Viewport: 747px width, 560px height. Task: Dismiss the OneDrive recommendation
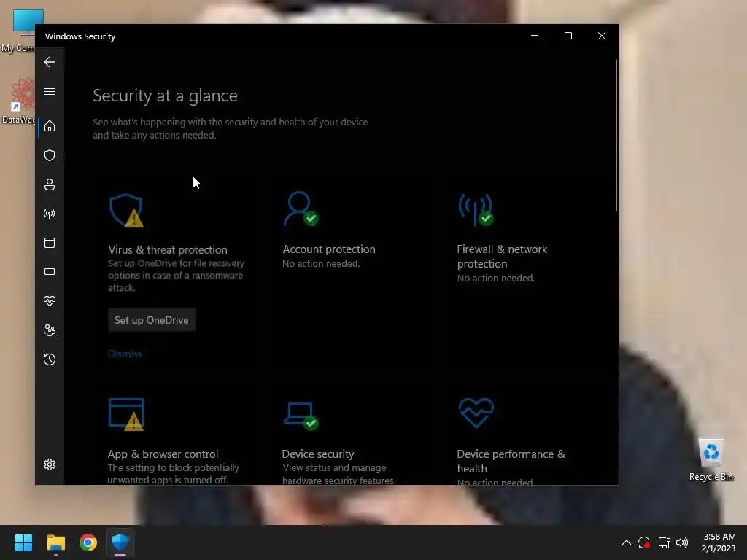(125, 354)
